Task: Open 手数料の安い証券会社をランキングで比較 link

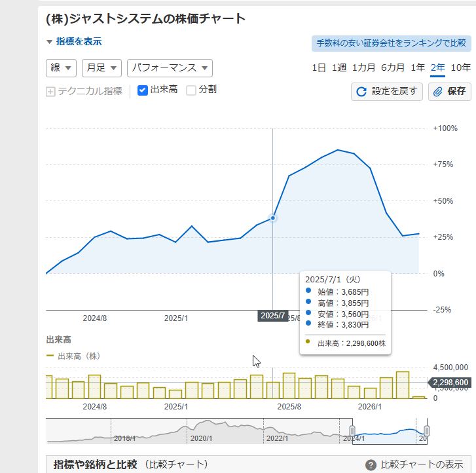Action: click(x=391, y=43)
